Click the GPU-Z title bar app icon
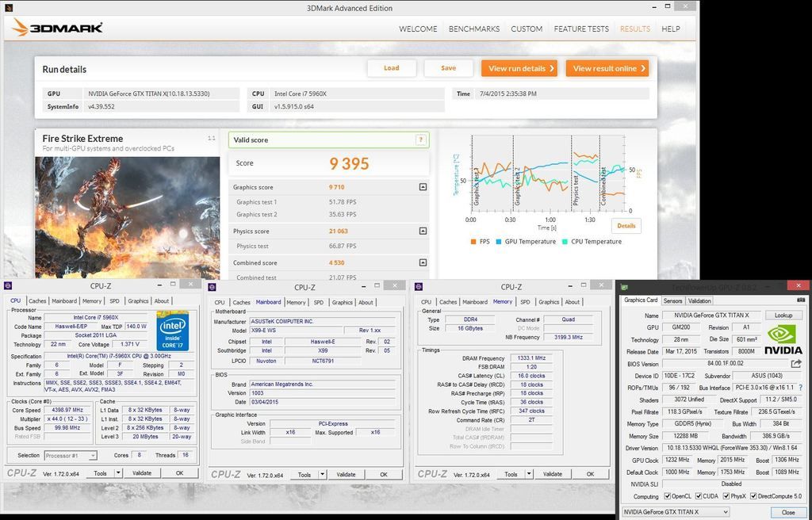 coord(625,287)
